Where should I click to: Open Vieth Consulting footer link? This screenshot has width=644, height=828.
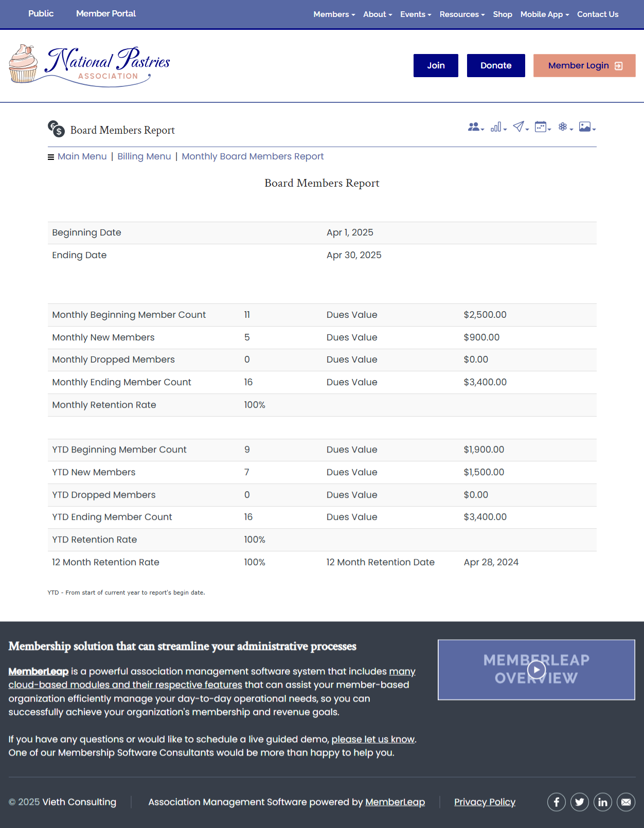point(79,802)
